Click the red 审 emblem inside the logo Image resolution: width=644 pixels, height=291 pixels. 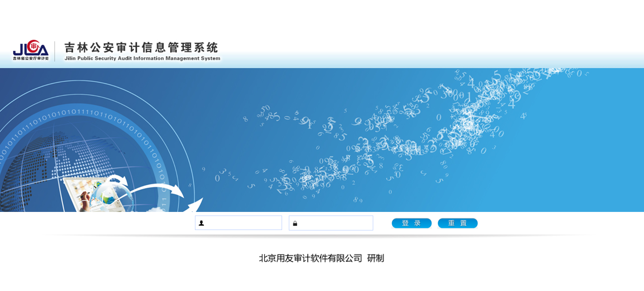[x=33, y=46]
